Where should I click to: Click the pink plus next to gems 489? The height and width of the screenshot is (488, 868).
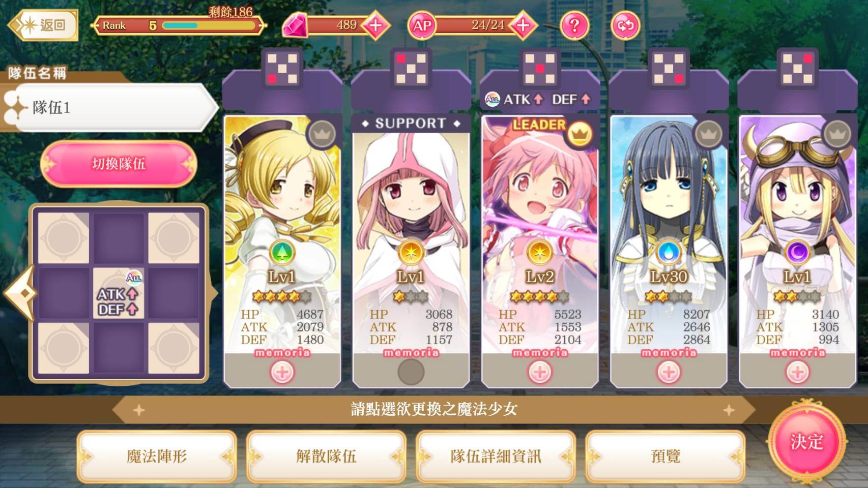click(x=375, y=25)
